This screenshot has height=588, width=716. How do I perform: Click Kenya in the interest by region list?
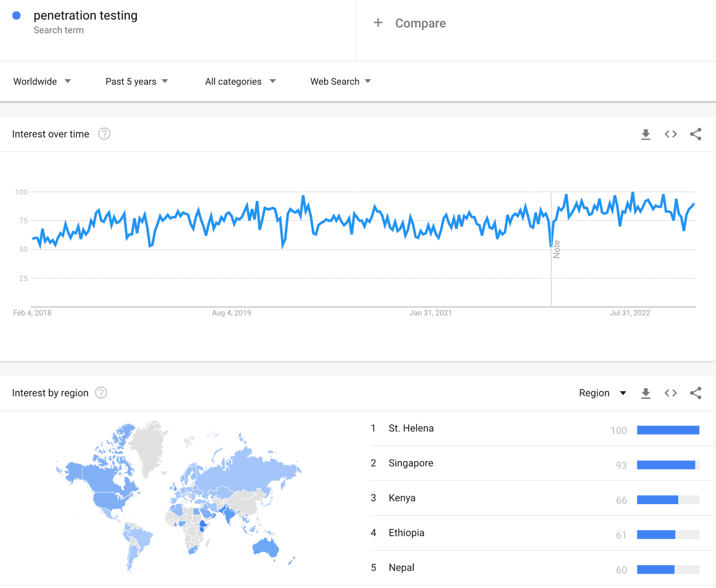[402, 498]
